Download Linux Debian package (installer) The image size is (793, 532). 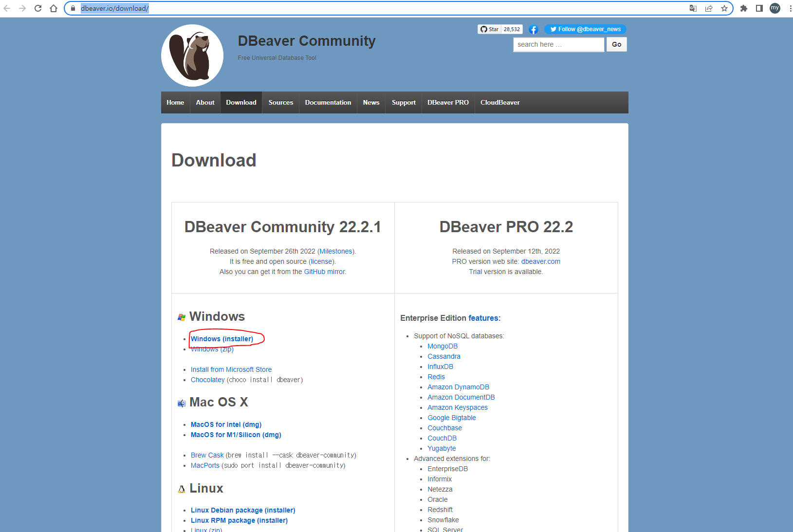tap(243, 510)
